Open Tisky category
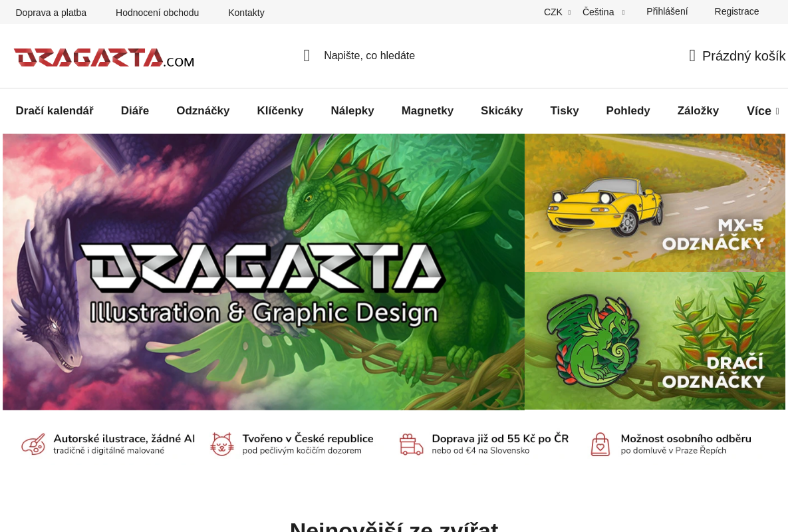Image resolution: width=798 pixels, height=532 pixels. click(x=565, y=111)
